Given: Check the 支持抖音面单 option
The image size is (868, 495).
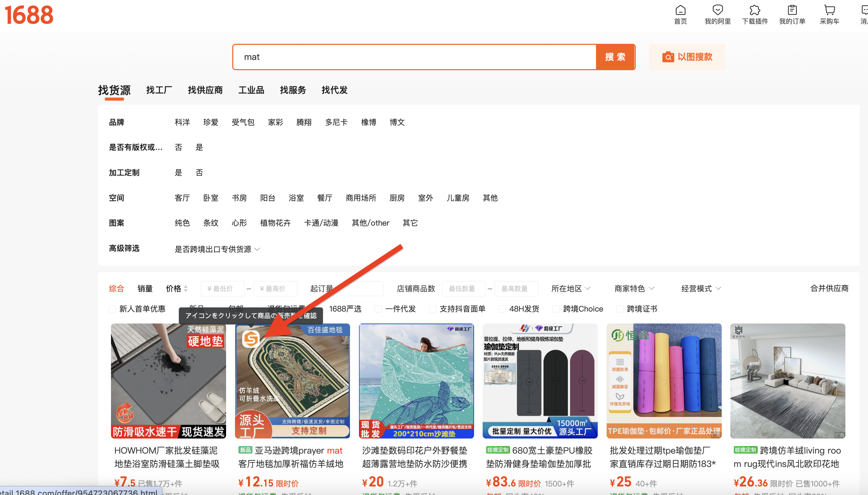Looking at the screenshot, I should pos(433,309).
